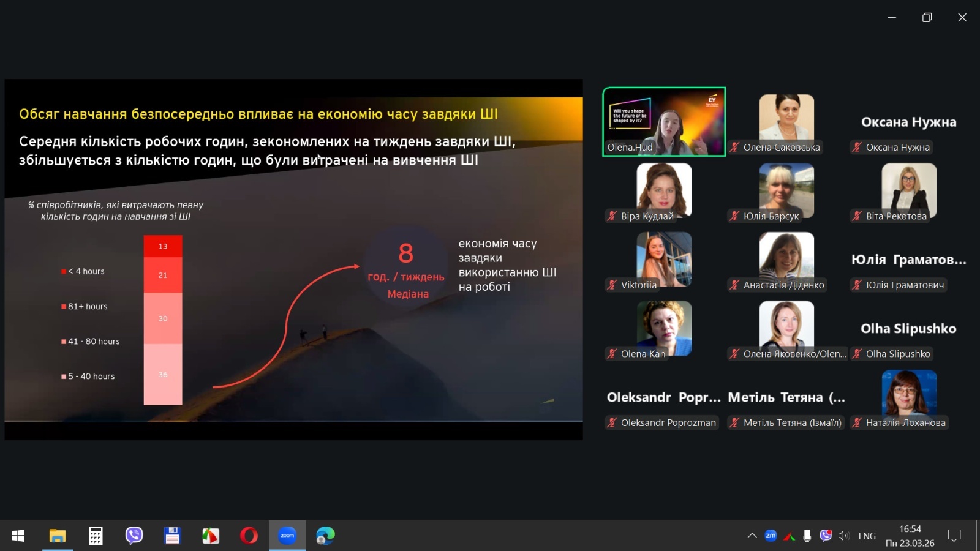Image resolution: width=980 pixels, height=551 pixels.
Task: Show hidden system tray icons
Action: pos(752,536)
